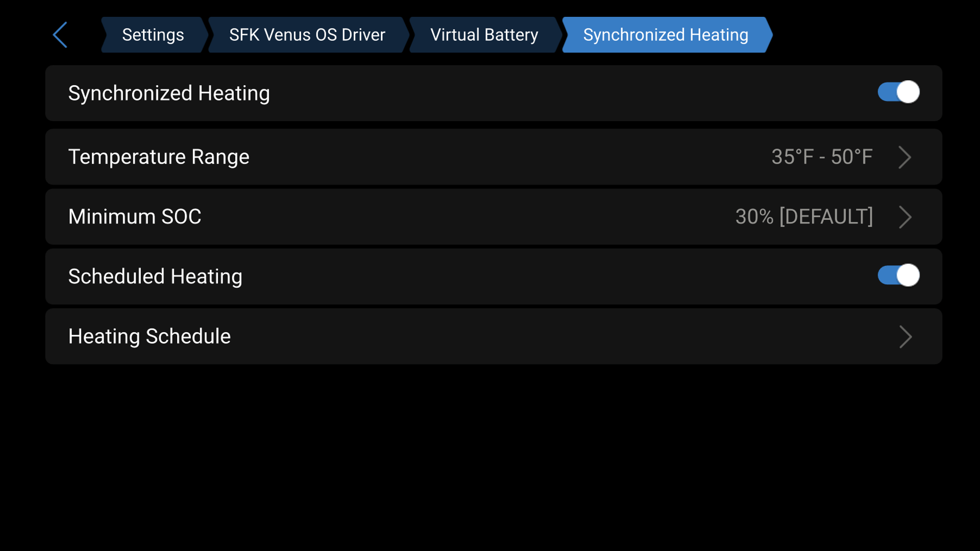Click the Scheduled Heating label
Viewport: 980px width, 551px height.
[x=155, y=276]
